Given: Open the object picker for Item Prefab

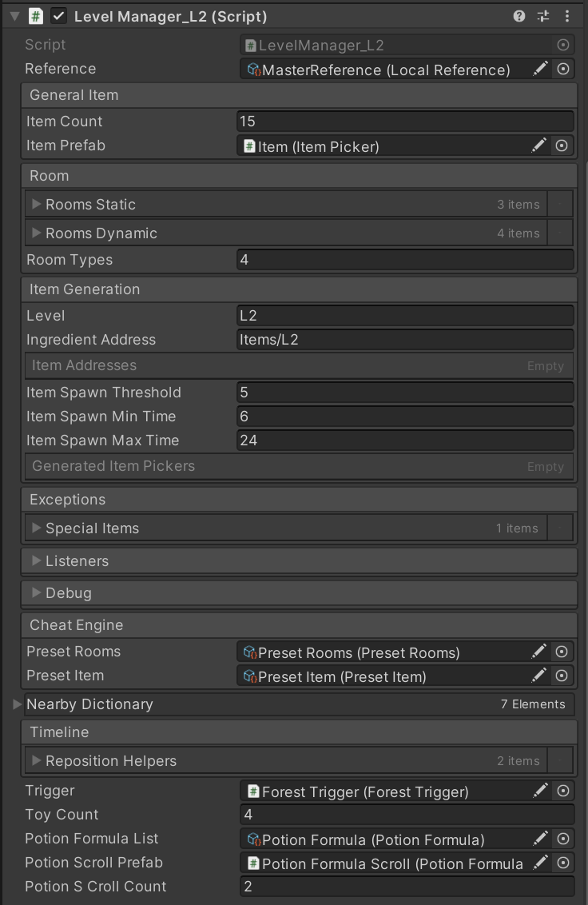Looking at the screenshot, I should [x=562, y=146].
